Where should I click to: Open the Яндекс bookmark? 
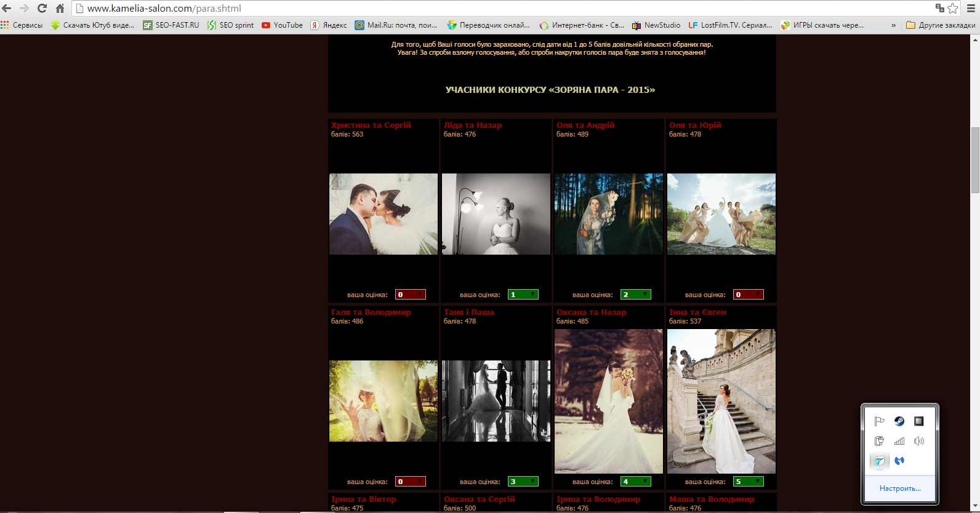329,25
